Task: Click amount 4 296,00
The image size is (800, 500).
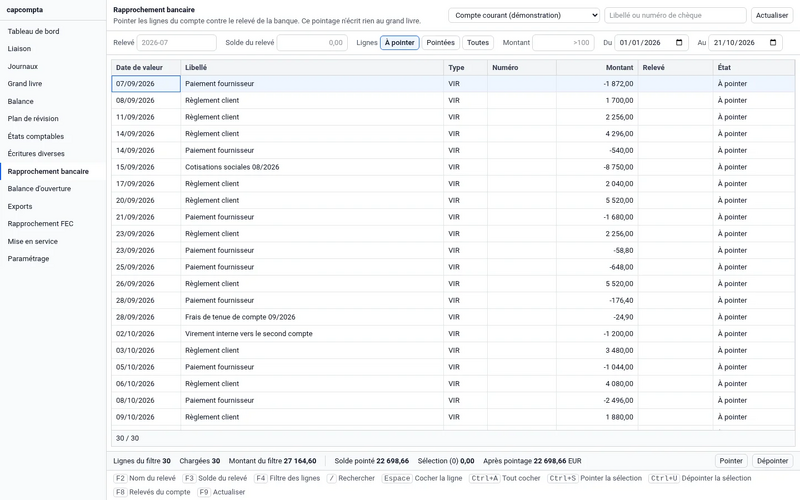Action: click(619, 134)
